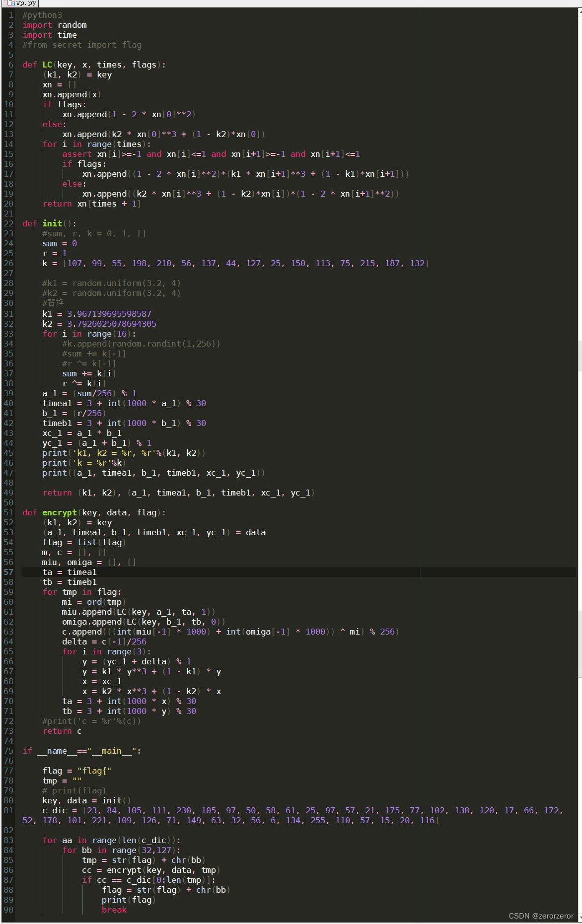Select line number 1 in the gutter

pos(11,15)
